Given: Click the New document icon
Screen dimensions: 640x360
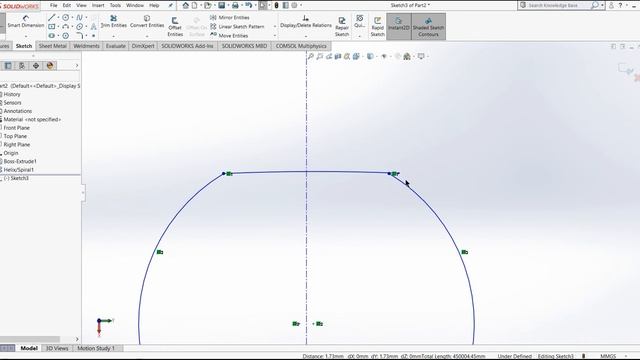Looking at the screenshot, I should (195, 5).
